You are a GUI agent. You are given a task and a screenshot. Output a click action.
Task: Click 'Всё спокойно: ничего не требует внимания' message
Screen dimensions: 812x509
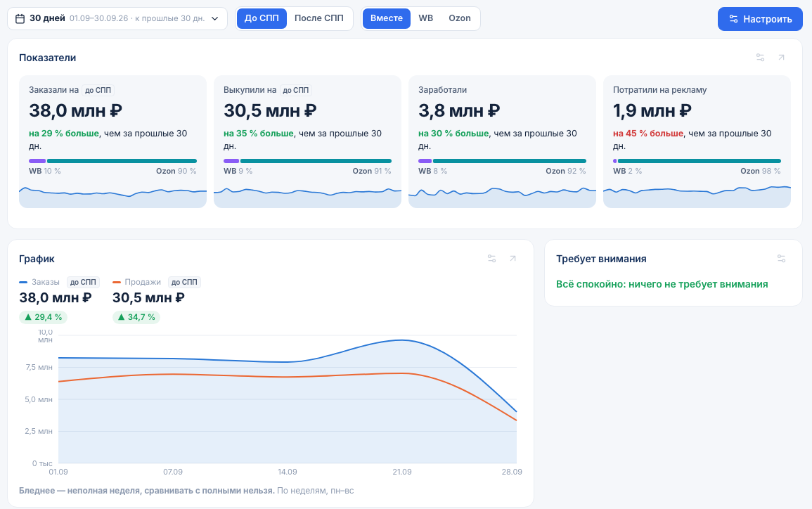pos(662,284)
